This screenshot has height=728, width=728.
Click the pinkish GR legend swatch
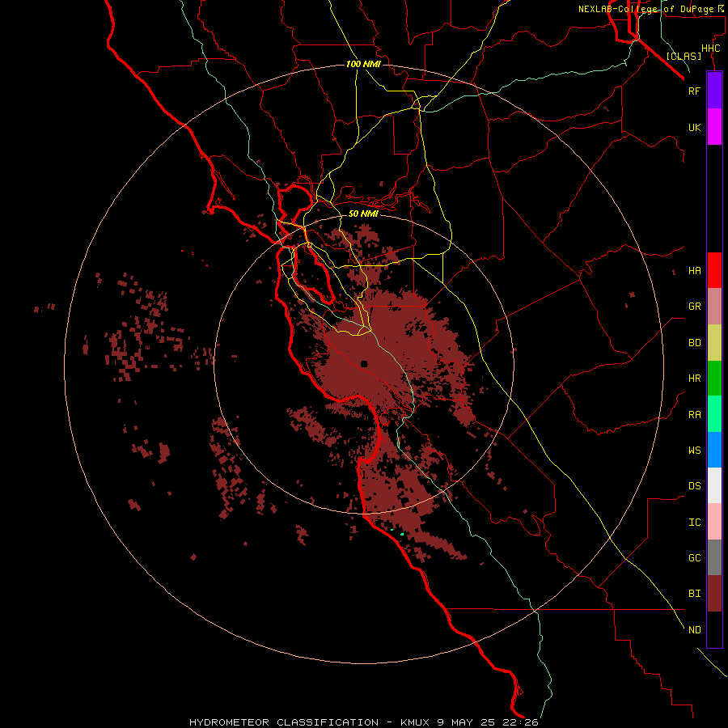[x=714, y=307]
